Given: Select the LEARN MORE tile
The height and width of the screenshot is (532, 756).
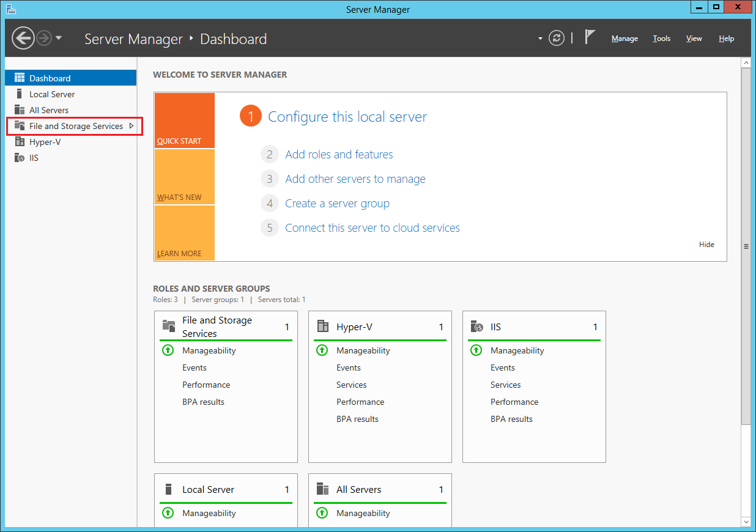Looking at the screenshot, I should click(185, 233).
